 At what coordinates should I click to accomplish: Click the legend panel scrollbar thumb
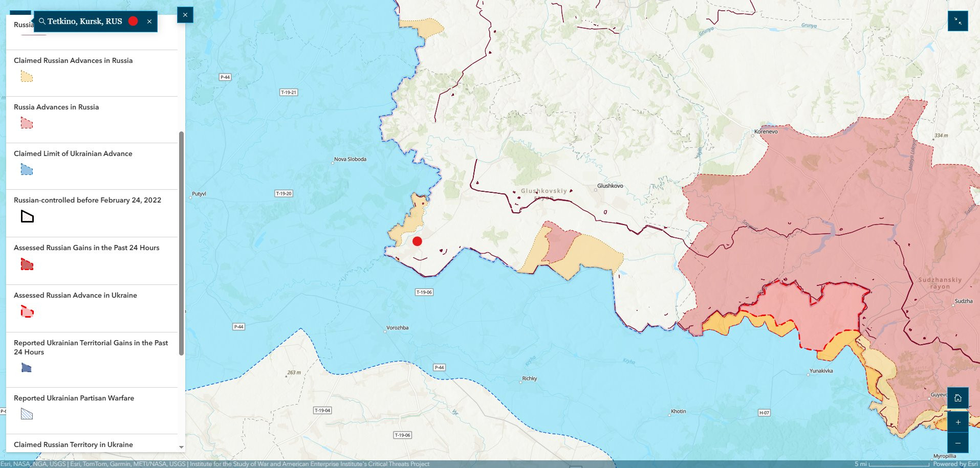(x=181, y=243)
